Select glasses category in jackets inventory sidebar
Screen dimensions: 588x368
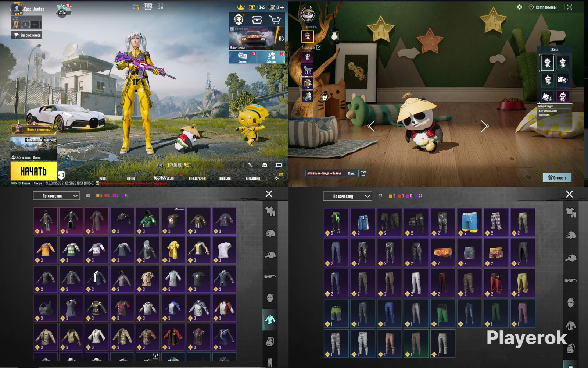click(x=270, y=276)
